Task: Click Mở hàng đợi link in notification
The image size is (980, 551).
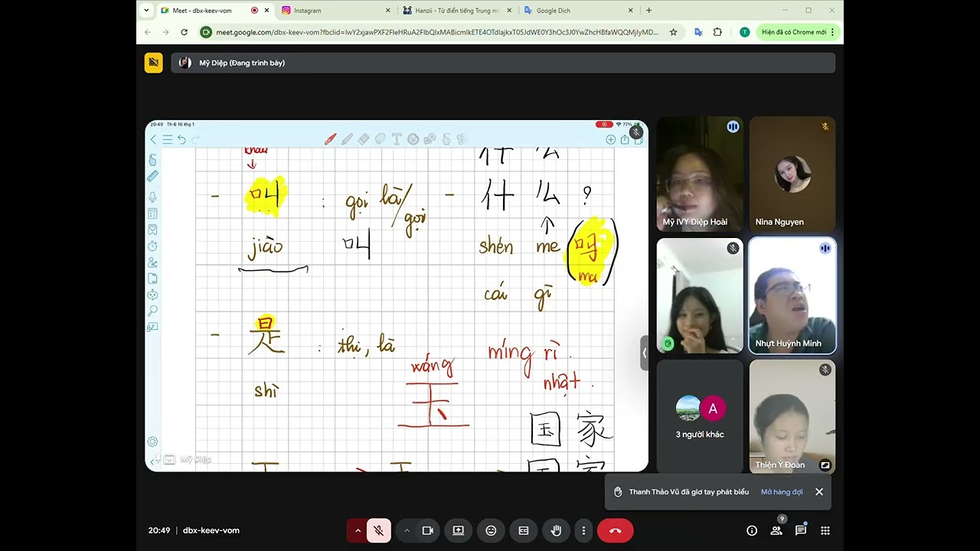Action: (782, 492)
